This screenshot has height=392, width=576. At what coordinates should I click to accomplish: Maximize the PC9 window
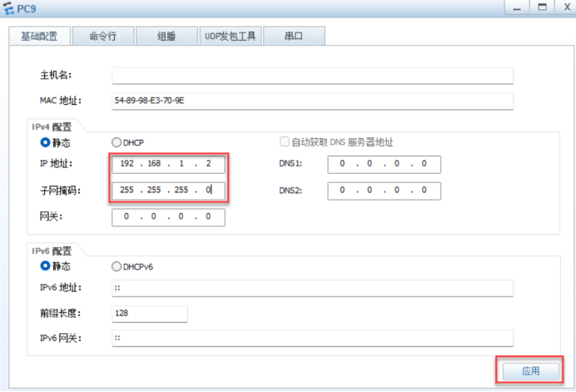[x=542, y=7]
